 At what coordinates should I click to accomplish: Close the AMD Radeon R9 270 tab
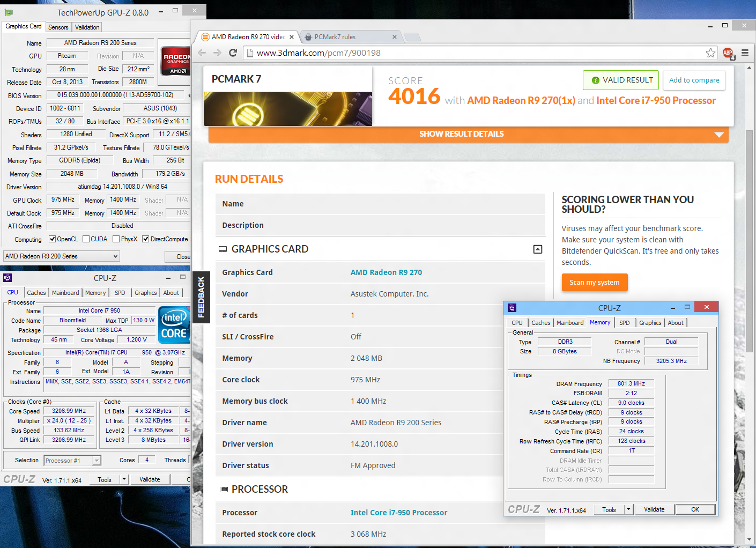click(292, 37)
